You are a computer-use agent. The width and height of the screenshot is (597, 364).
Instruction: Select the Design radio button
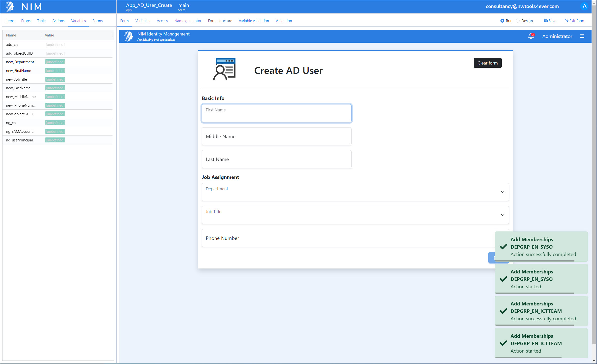tap(518, 21)
